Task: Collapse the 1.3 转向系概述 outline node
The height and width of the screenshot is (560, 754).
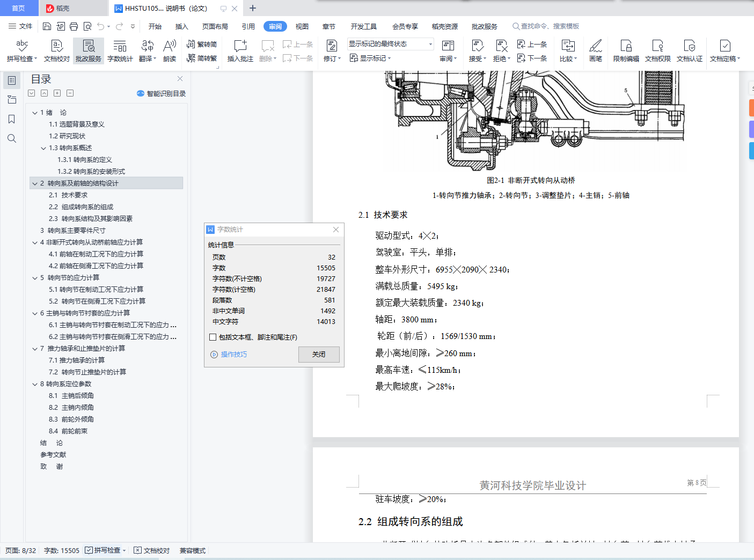Action: [x=43, y=148]
